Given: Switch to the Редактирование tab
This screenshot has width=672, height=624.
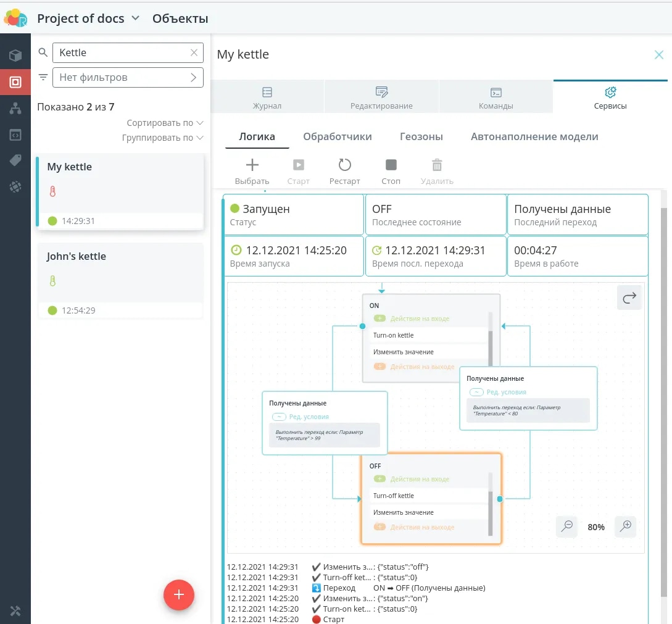Looking at the screenshot, I should (x=381, y=98).
